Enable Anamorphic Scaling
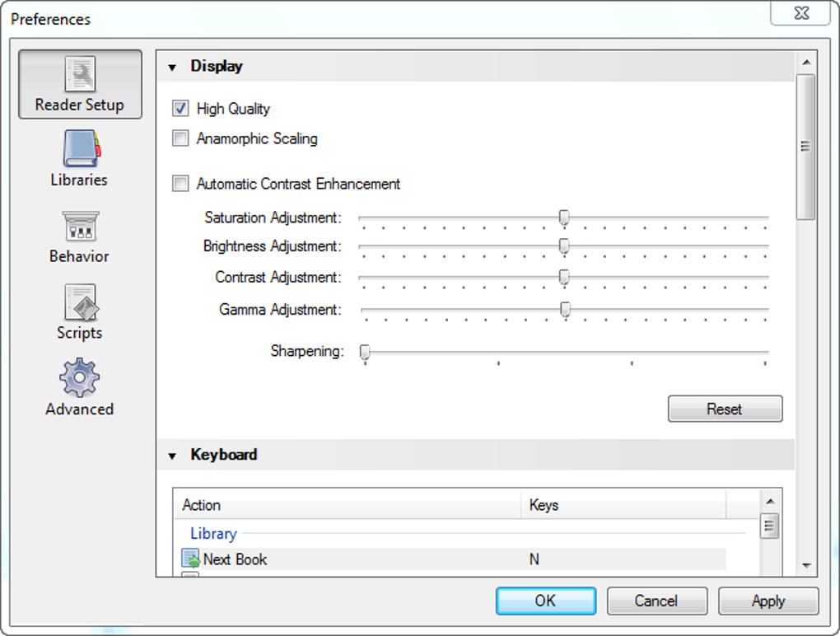840x636 pixels. pyautogui.click(x=180, y=138)
